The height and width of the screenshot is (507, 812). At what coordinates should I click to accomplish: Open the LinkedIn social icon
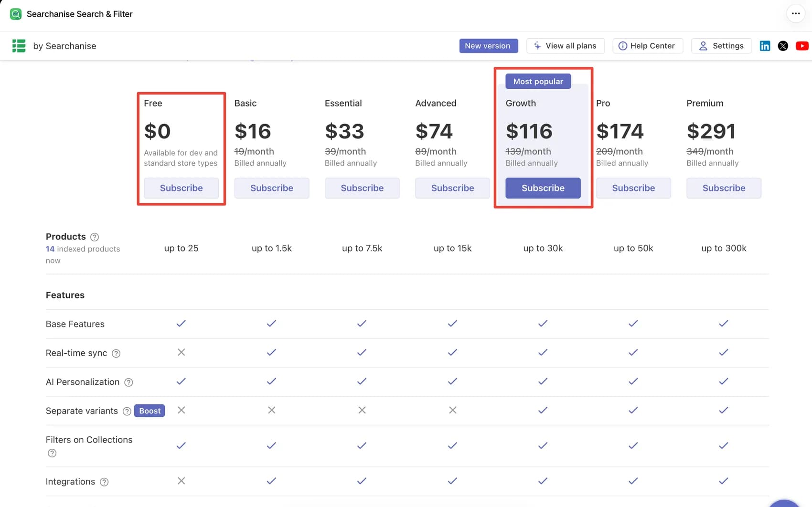(765, 46)
